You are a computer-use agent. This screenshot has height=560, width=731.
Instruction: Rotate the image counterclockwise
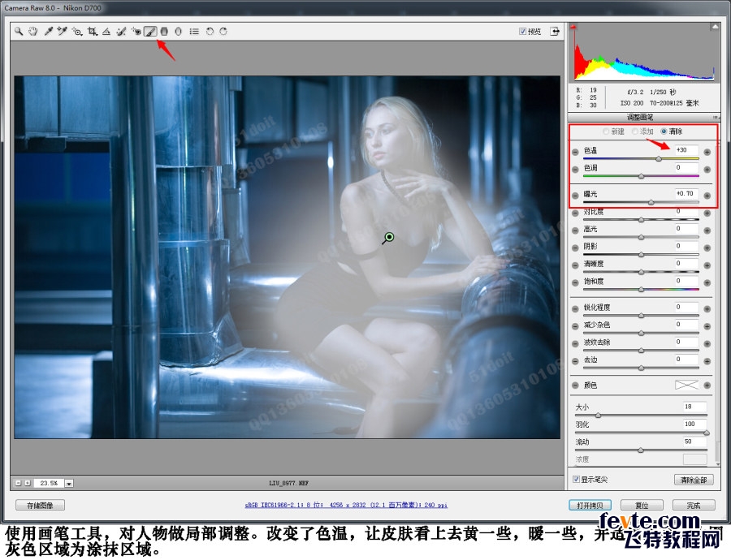point(210,32)
